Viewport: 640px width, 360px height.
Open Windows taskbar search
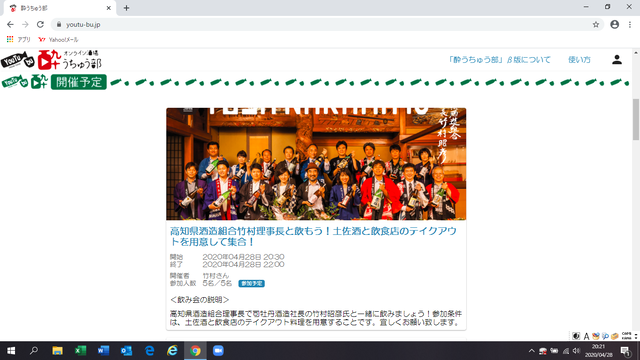click(34, 351)
